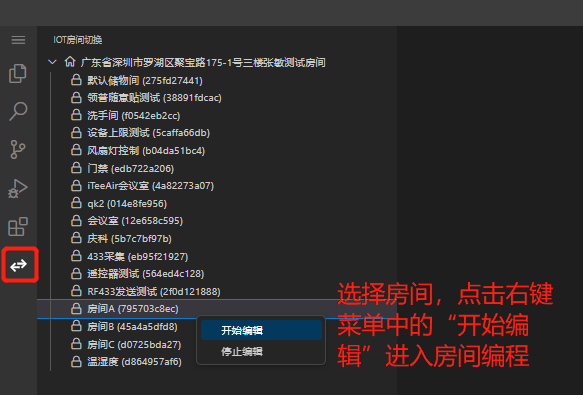Click the lock icon of 温湿度

pyautogui.click(x=76, y=361)
